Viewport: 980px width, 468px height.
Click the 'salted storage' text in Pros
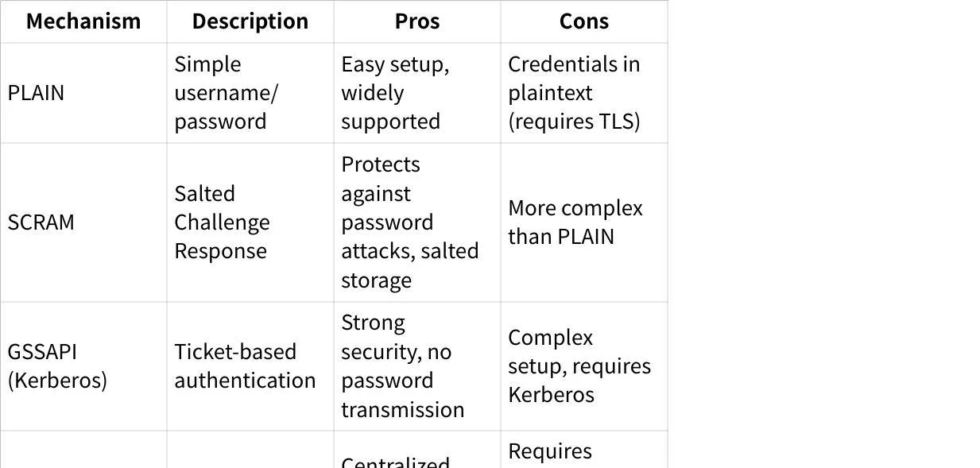click(x=410, y=265)
